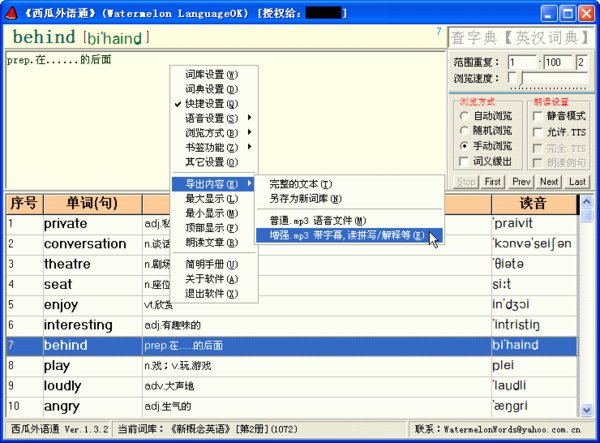Screen dimensions: 600x443
Task: Click the Stop button
Action: click(466, 182)
